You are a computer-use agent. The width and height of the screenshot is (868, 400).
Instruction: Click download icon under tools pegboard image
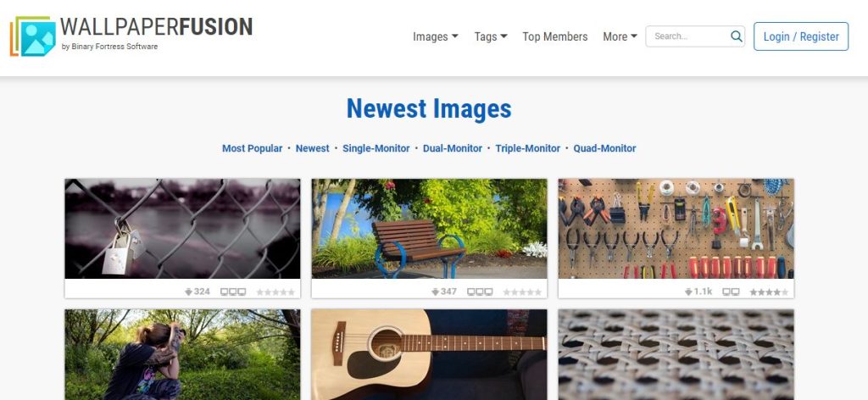point(688,292)
